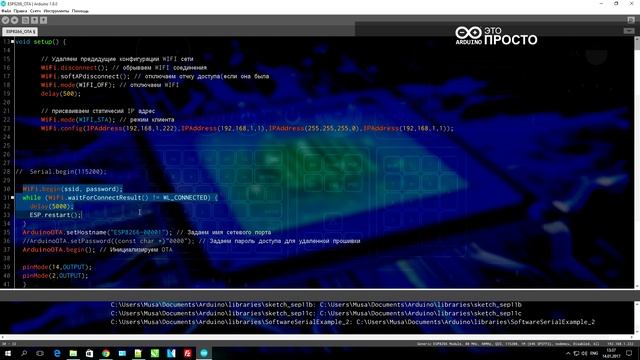
Task: Click the board info text in status bar
Action: tap(508, 344)
